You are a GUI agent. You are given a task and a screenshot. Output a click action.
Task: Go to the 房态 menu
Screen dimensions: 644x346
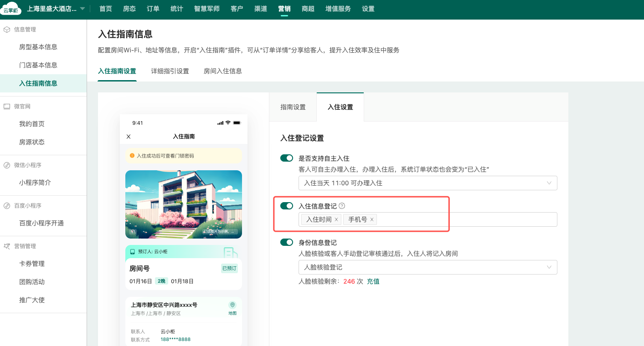coord(129,9)
